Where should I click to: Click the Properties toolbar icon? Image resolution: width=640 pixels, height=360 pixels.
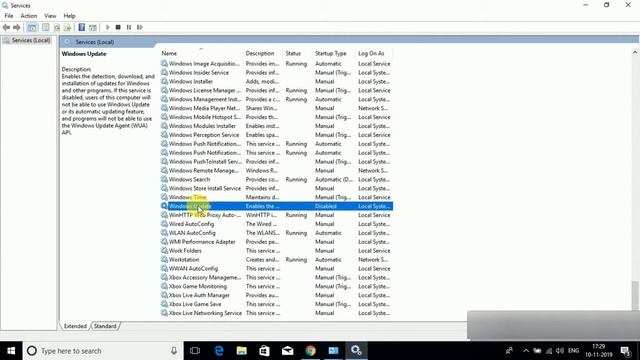click(x=46, y=27)
